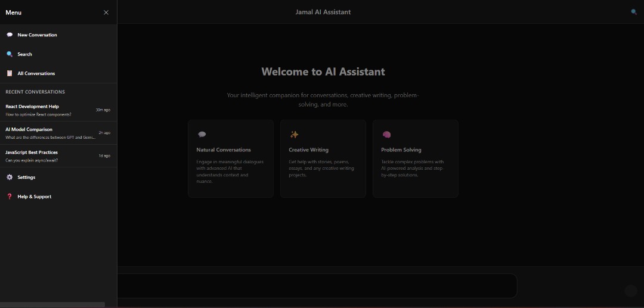Click the horizontal scrollbar at the sidebar bottom
The width and height of the screenshot is (644, 308).
tap(52, 304)
